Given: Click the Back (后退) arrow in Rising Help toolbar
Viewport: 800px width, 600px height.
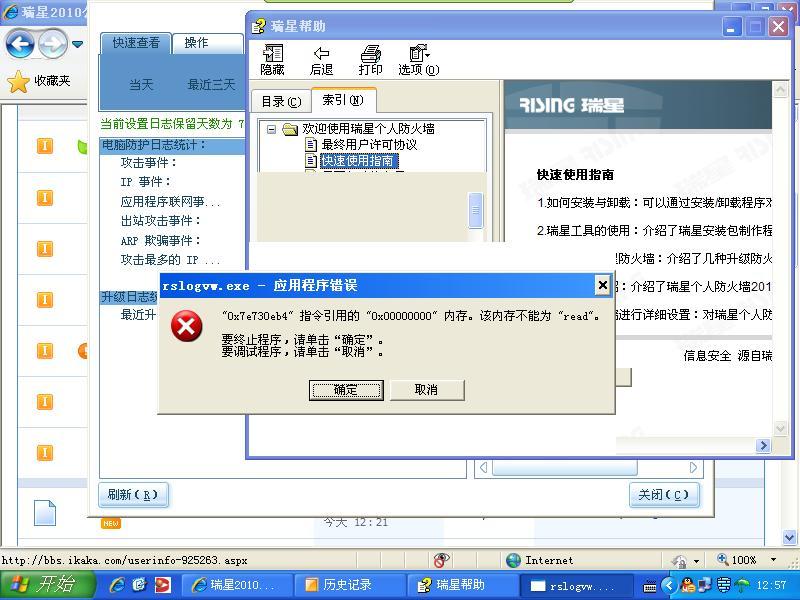Looking at the screenshot, I should coord(321,60).
